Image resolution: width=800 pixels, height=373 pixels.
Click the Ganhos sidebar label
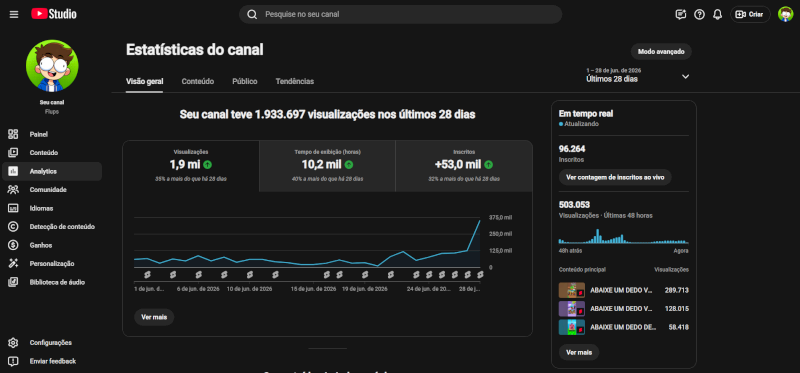click(x=41, y=245)
